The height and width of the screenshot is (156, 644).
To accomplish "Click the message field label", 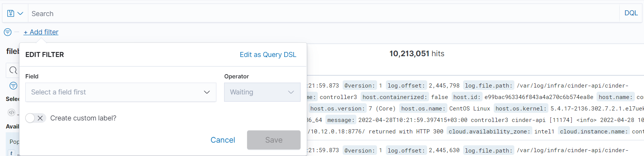I will pos(341,120).
